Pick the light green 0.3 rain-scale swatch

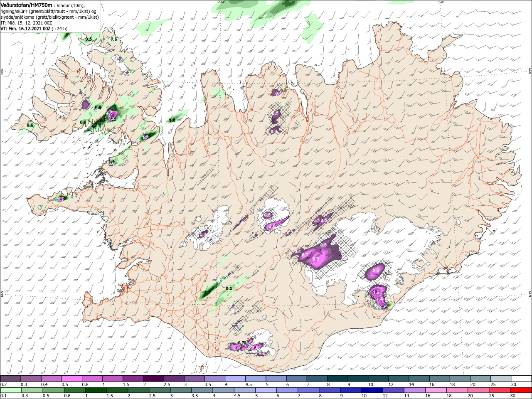[x=32, y=390]
